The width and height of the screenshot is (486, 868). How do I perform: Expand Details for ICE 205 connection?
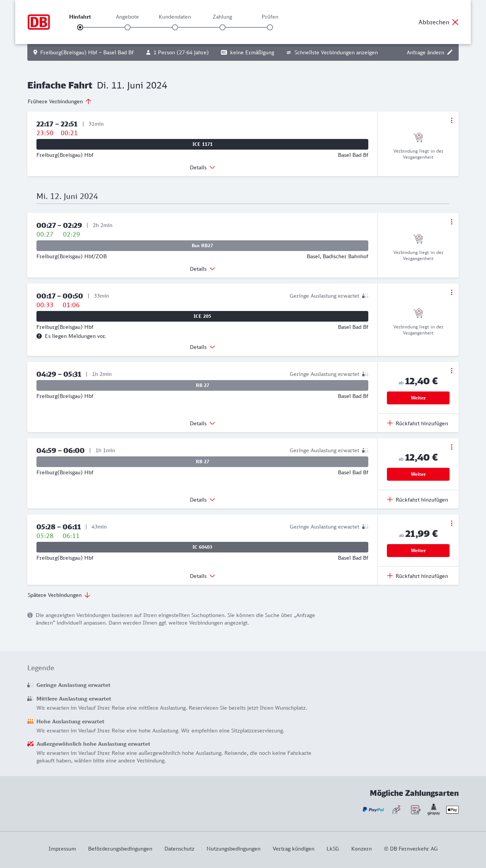202,347
